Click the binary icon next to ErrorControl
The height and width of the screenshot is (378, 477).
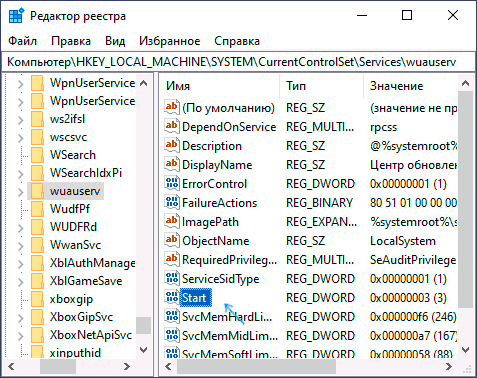tap(172, 183)
